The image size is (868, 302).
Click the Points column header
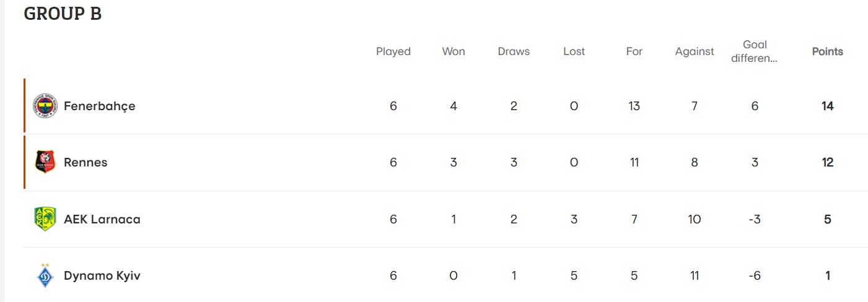click(827, 52)
